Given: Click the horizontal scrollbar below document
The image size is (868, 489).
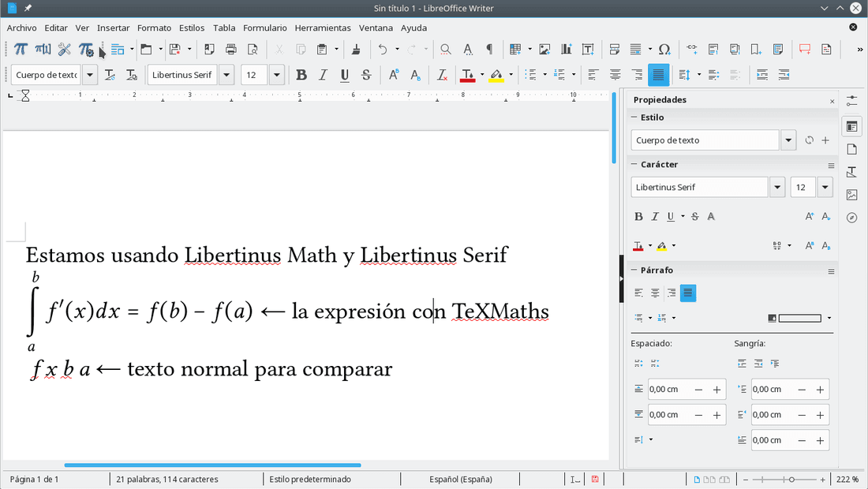Looking at the screenshot, I should 212,465.
